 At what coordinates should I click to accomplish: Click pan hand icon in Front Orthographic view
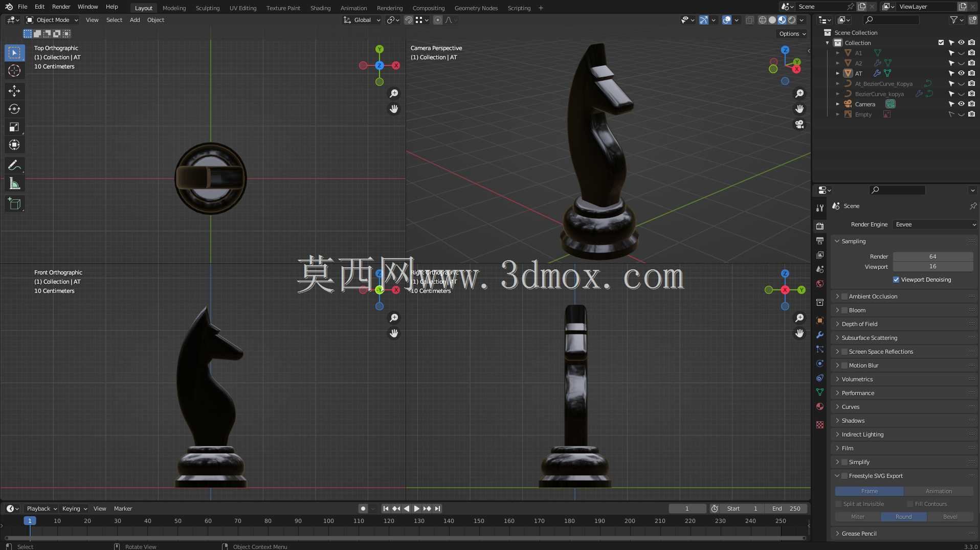click(394, 333)
